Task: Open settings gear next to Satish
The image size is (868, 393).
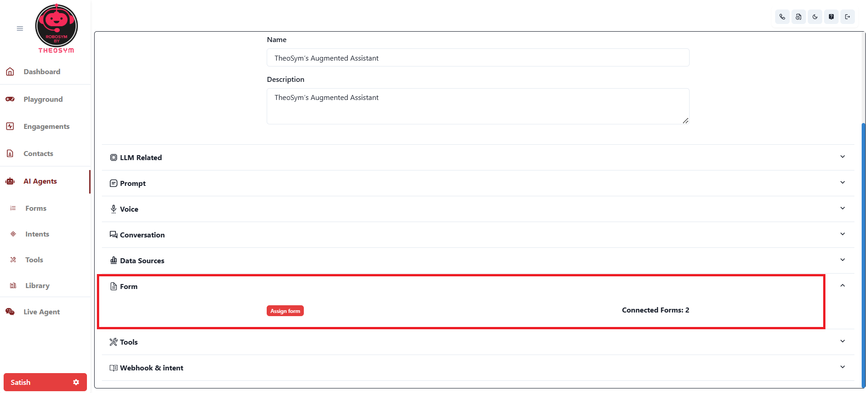Action: [x=76, y=382]
